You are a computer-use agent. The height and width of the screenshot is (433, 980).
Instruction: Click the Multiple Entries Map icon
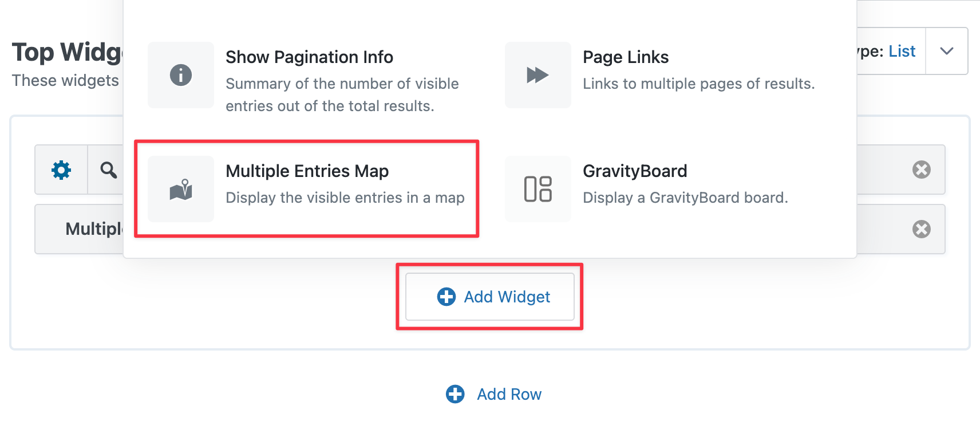pyautogui.click(x=180, y=189)
